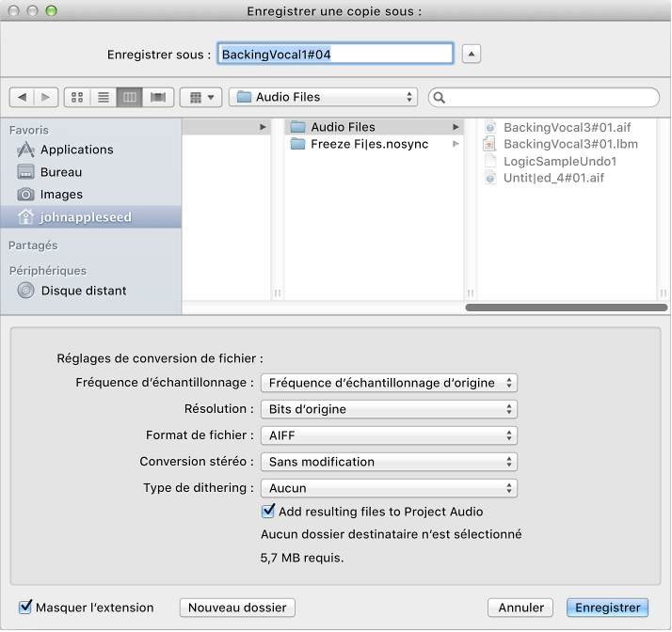672x632 pixels.
Task: Click the horizontal scrollbar of the file browser
Action: [x=567, y=308]
